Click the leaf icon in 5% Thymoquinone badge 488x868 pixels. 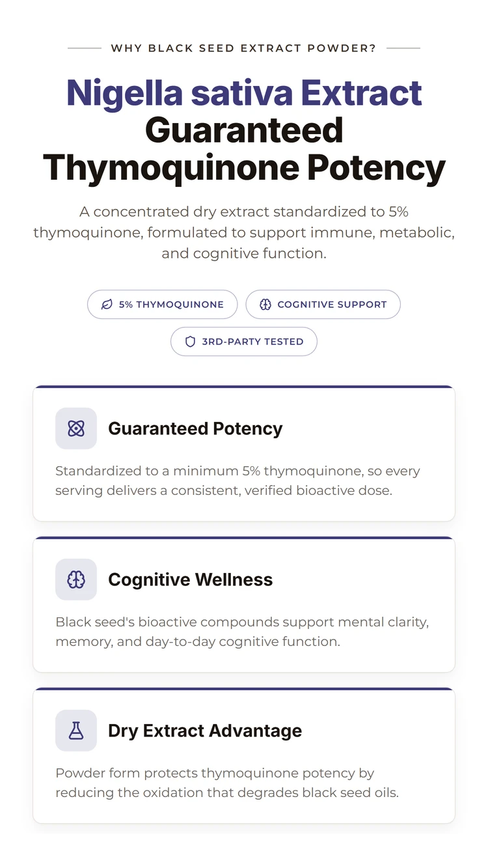tap(107, 304)
